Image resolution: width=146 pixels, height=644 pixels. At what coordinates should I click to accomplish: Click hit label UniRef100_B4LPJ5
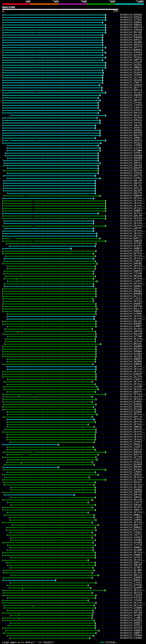pos(131,309)
